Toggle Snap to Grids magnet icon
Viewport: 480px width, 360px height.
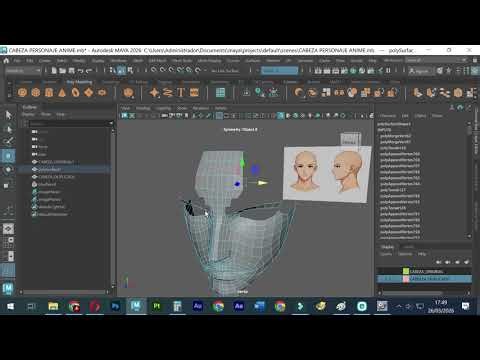[x=153, y=70]
